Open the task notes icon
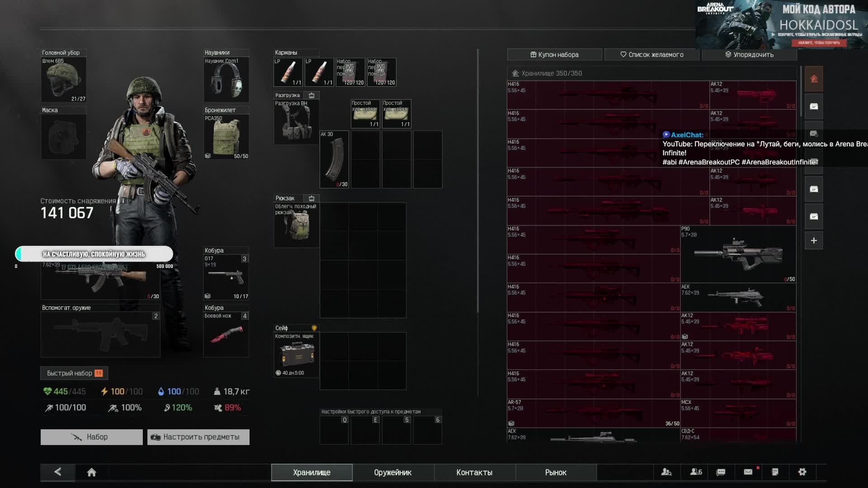868x488 pixels. [x=775, y=472]
